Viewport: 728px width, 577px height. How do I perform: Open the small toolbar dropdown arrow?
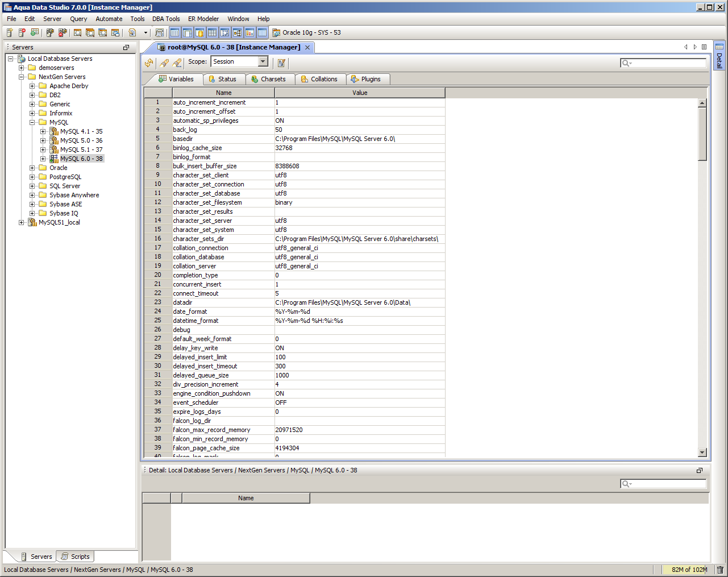pos(145,32)
